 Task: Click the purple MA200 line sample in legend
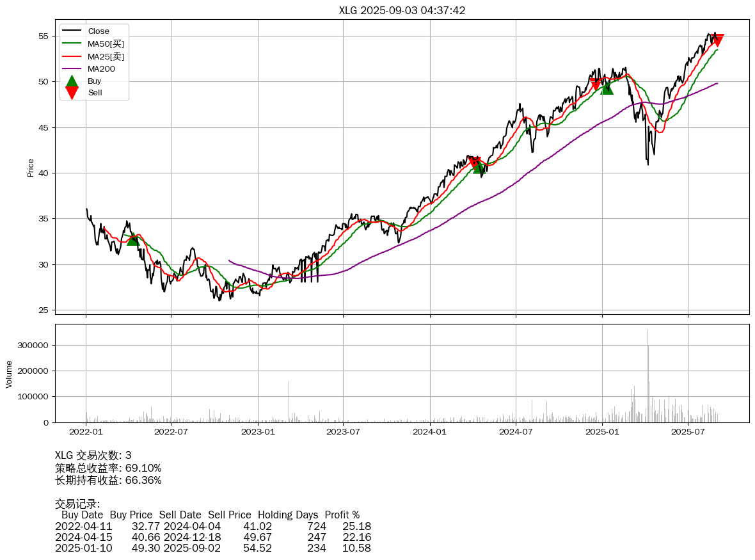point(72,68)
